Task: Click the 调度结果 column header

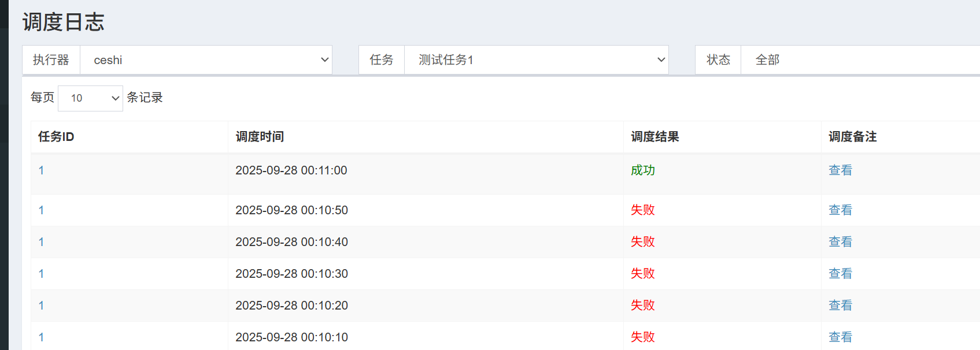Action: tap(654, 137)
